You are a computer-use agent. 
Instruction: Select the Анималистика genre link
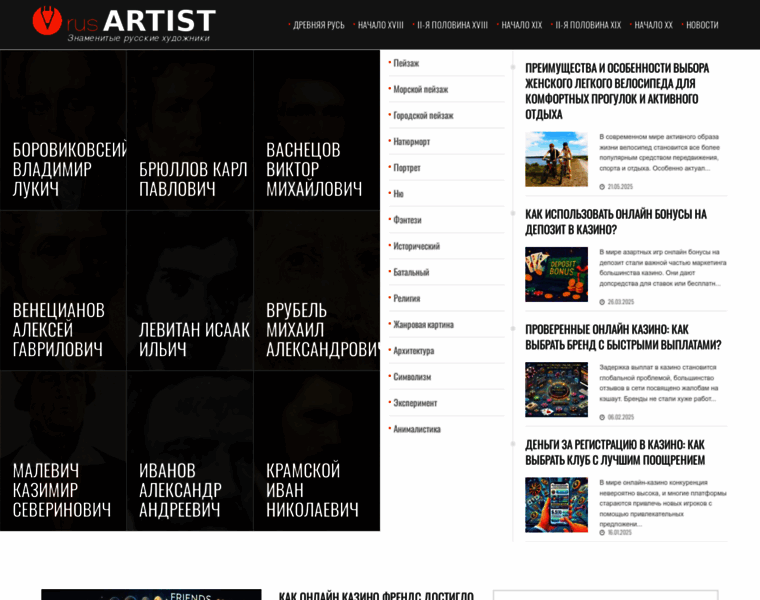pos(417,429)
